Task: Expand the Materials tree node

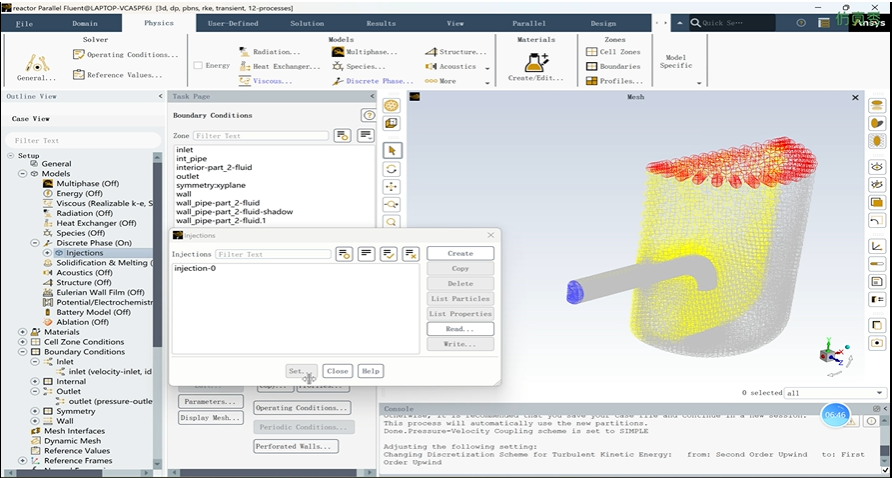Action: coord(23,332)
